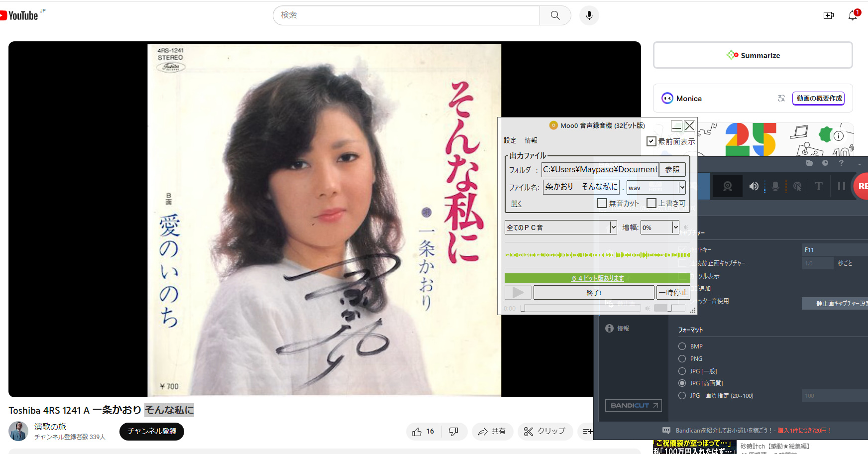Click the 開く open link
The image size is (868, 454).
pyautogui.click(x=516, y=204)
